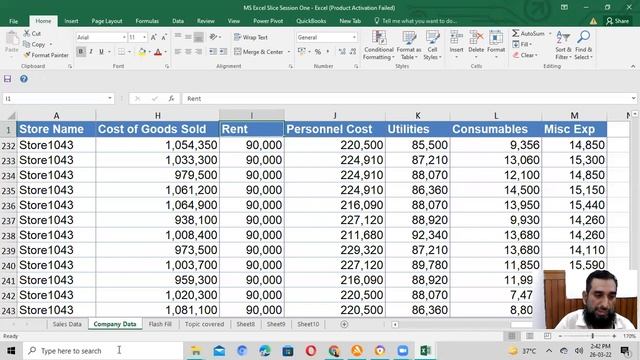Toggle Underline formatting

coord(101,52)
